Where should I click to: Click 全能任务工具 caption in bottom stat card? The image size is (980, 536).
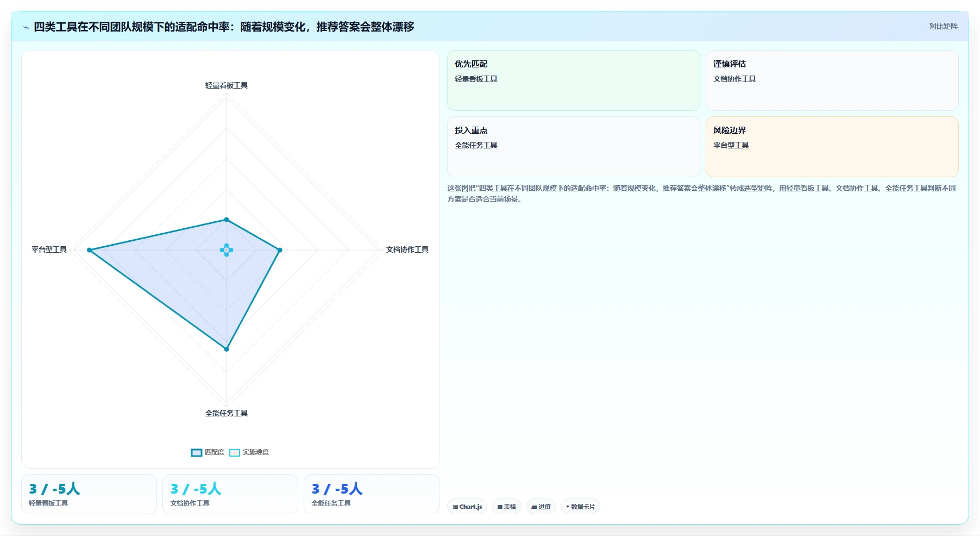331,503
